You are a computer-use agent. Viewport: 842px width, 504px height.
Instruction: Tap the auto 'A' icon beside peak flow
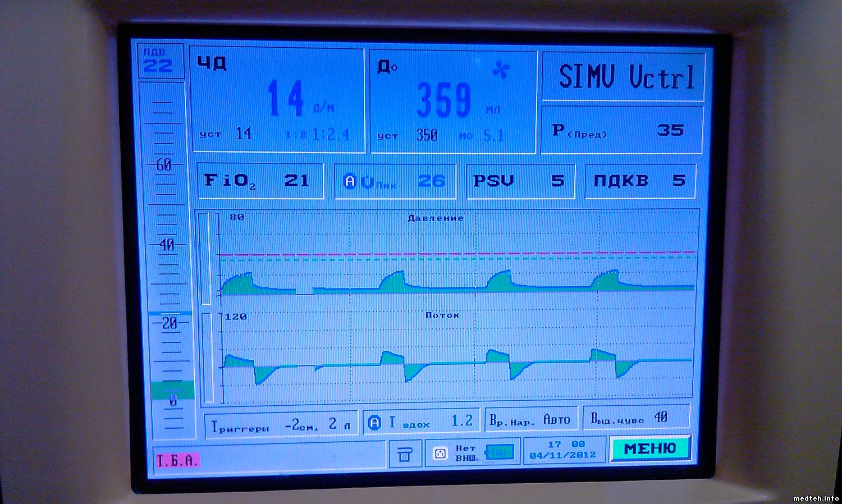pos(350,181)
